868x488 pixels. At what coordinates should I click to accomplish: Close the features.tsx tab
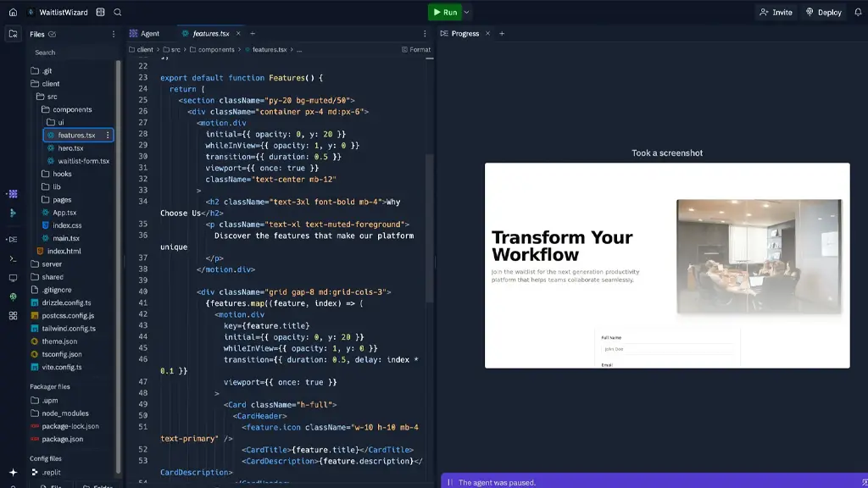(238, 34)
